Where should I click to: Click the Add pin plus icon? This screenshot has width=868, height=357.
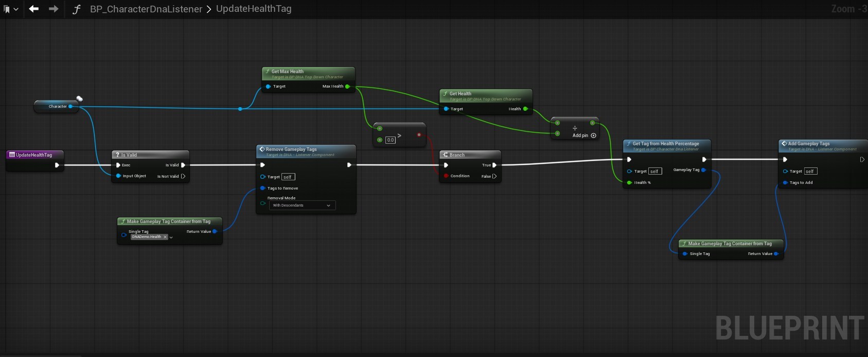[593, 135]
